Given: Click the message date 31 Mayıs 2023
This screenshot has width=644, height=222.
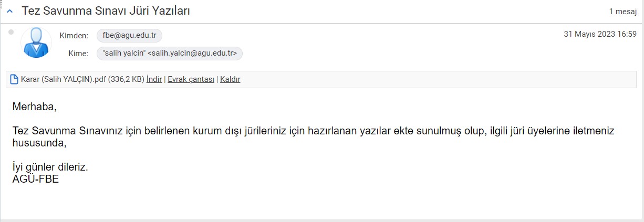Looking at the screenshot, I should [x=600, y=34].
